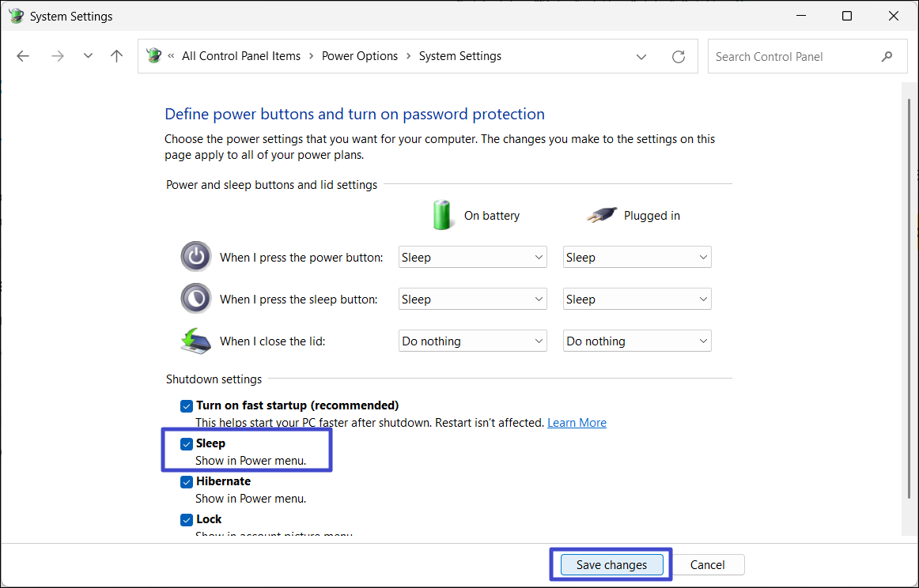Click the power button icon
Image resolution: width=919 pixels, height=588 pixels.
[x=195, y=257]
